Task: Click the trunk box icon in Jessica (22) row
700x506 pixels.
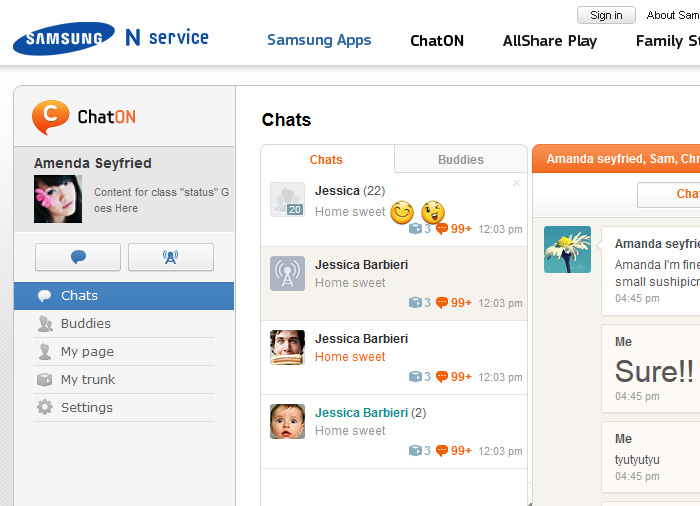Action: coord(415,229)
